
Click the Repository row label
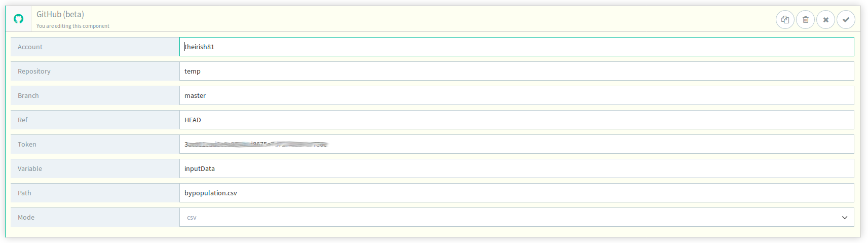coord(34,71)
